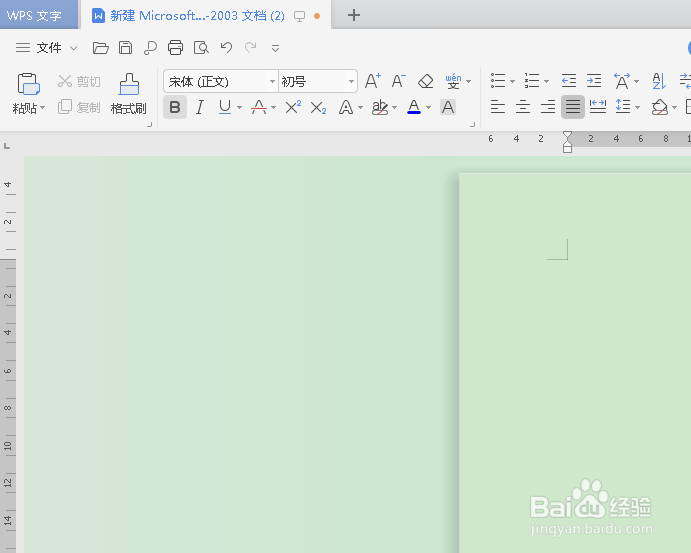Apply paragraph shading fill bucket
The height and width of the screenshot is (553, 691).
click(660, 107)
